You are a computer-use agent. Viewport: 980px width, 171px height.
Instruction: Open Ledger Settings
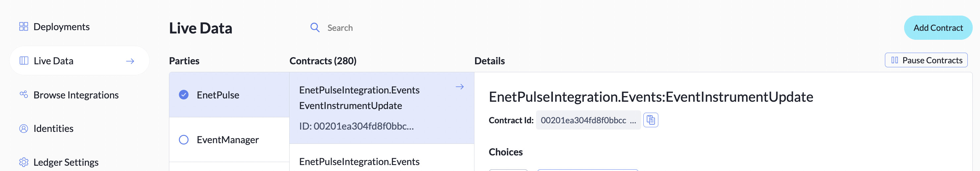[66, 162]
